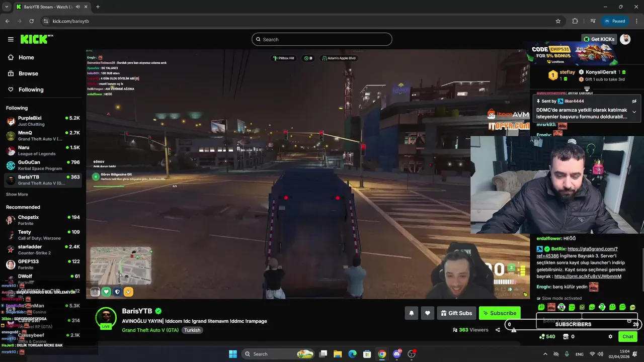This screenshot has width=644, height=362.
Task: Open Browse in the sidebar
Action: [x=23, y=73]
